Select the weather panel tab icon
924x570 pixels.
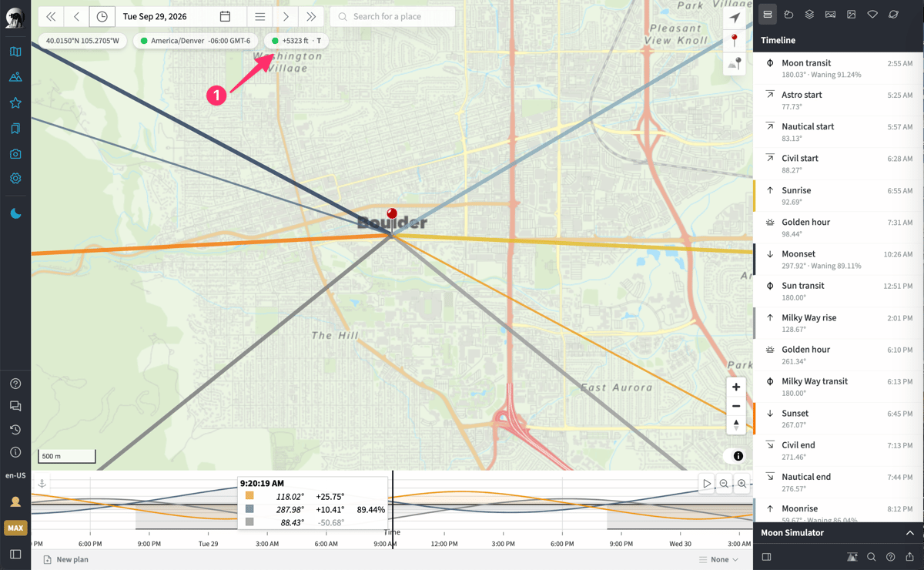point(788,15)
